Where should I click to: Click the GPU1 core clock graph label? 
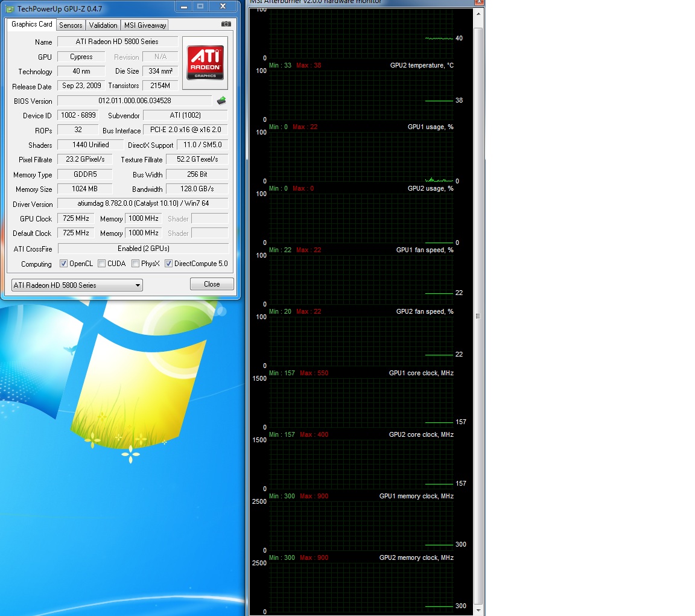pyautogui.click(x=421, y=373)
